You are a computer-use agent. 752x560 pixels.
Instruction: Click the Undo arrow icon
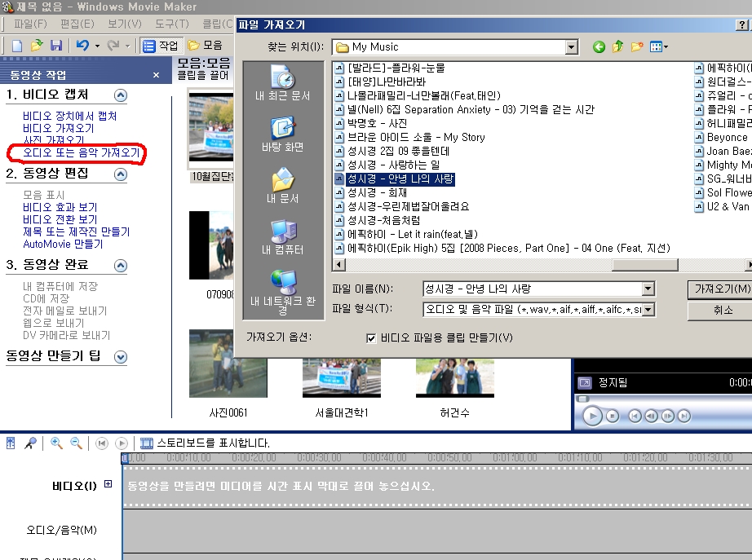click(x=82, y=46)
